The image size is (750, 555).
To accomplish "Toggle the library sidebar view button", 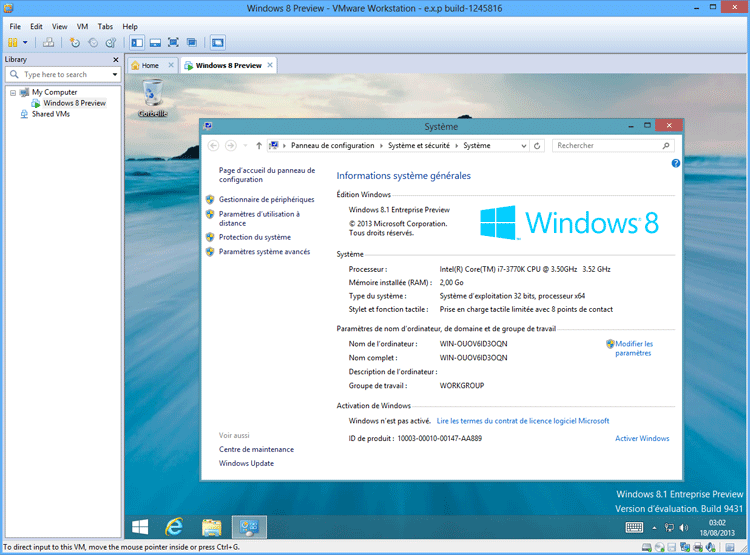I will tap(137, 43).
